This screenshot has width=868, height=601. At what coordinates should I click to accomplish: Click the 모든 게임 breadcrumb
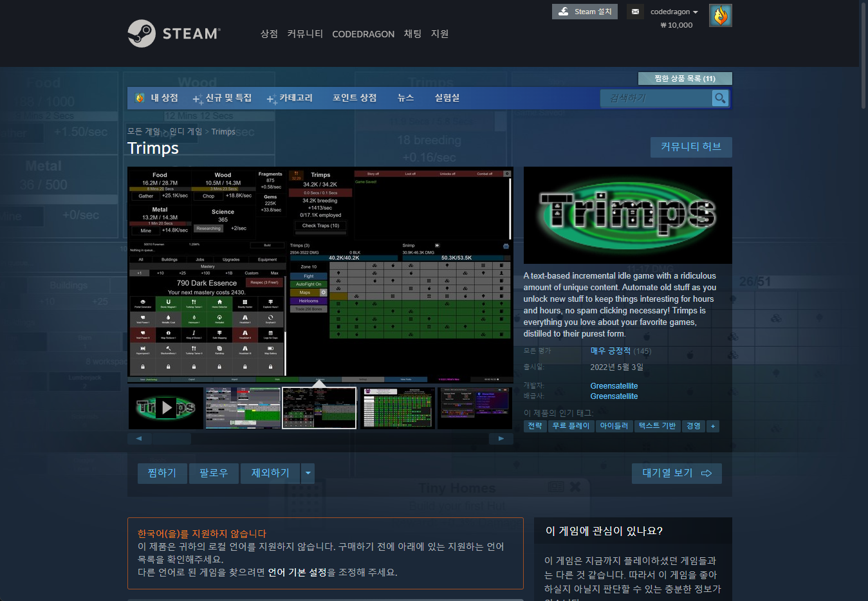(x=143, y=131)
